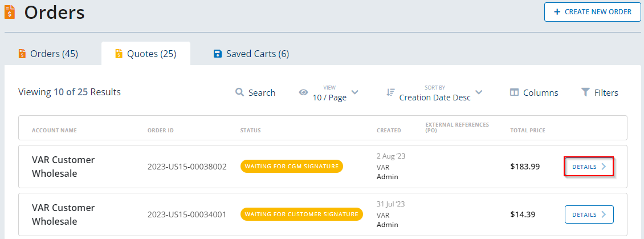
Task: Select the Saved Carts (6) tab
Action: point(251,54)
